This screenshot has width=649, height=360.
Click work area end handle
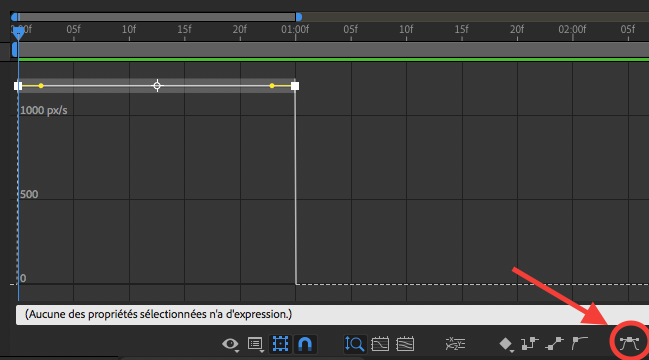(x=298, y=17)
